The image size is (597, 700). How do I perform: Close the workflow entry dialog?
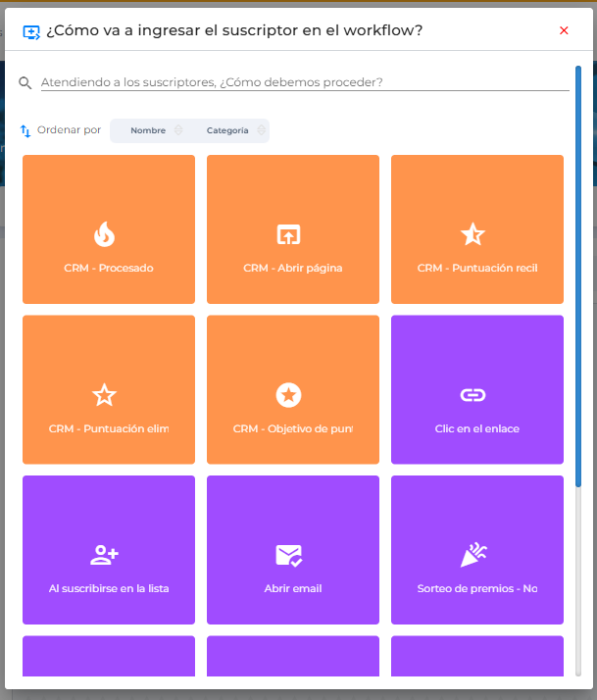pos(564,30)
